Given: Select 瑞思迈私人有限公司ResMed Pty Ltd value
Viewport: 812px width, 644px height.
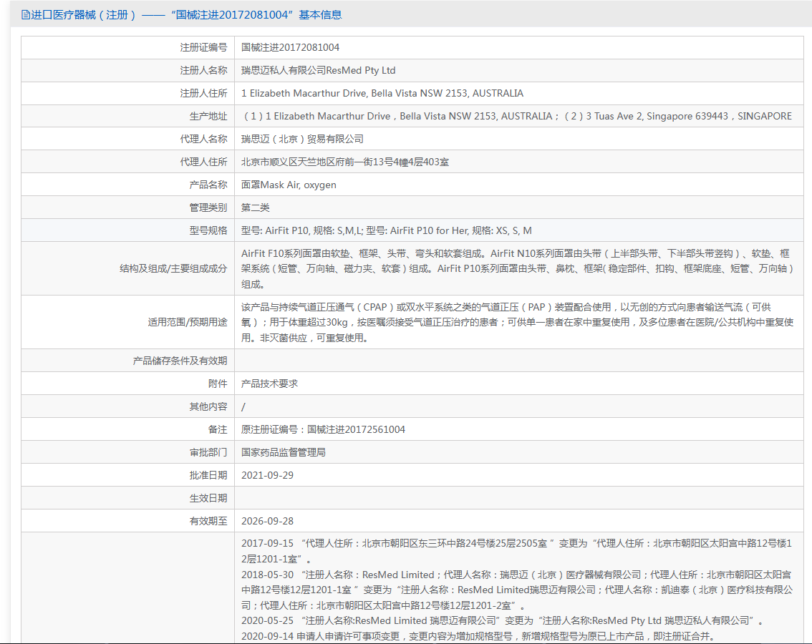Looking at the screenshot, I should (x=318, y=70).
